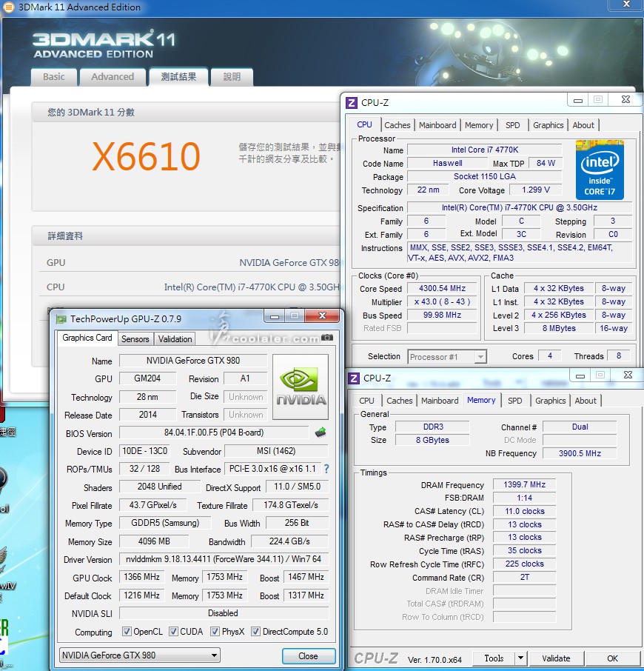Click the Core Speed value 4300.54 MHz
Image resolution: width=644 pixels, height=671 pixels.
click(x=442, y=288)
